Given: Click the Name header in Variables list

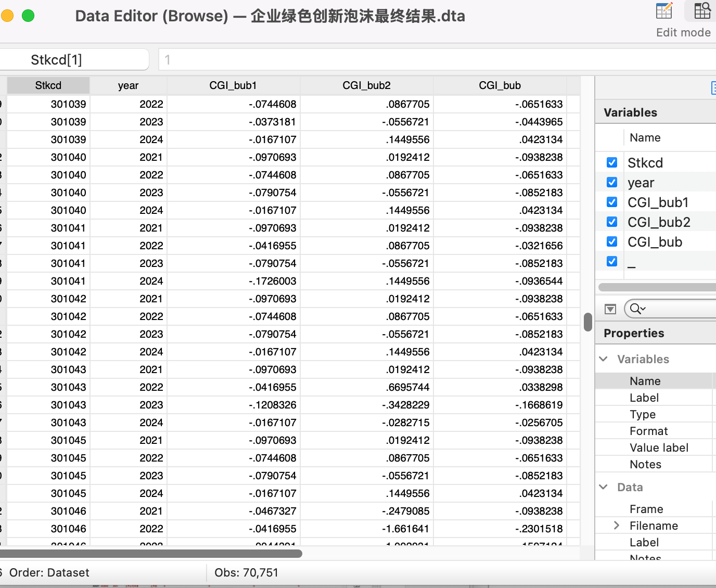Looking at the screenshot, I should coord(645,137).
